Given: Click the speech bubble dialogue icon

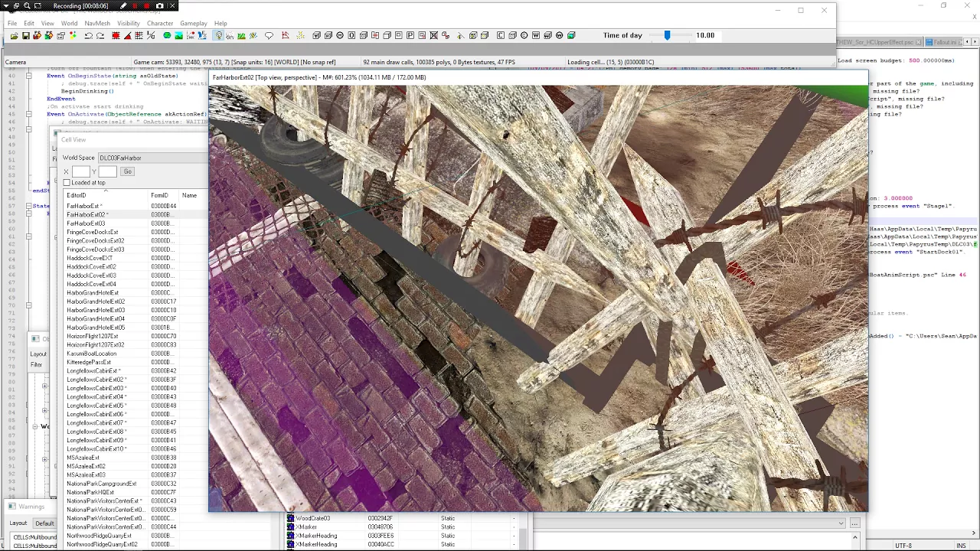Looking at the screenshot, I should 269,35.
